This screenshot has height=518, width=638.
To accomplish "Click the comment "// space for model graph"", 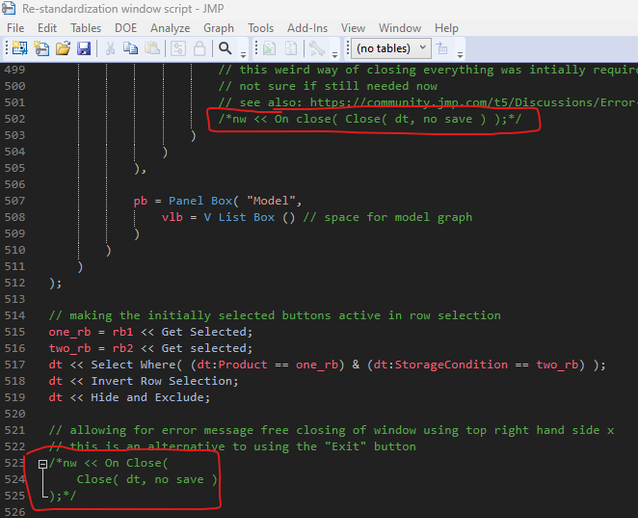I will point(388,217).
